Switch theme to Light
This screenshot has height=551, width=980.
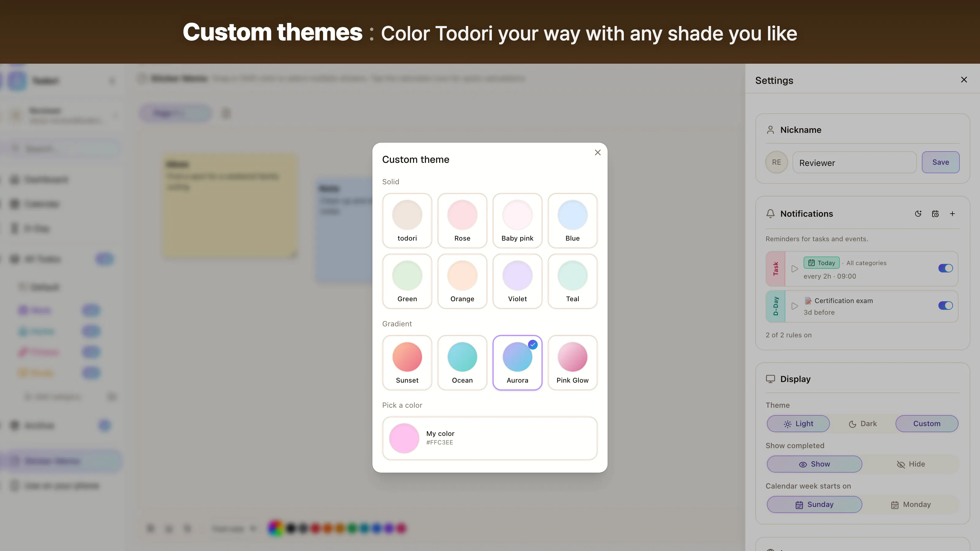coord(798,424)
